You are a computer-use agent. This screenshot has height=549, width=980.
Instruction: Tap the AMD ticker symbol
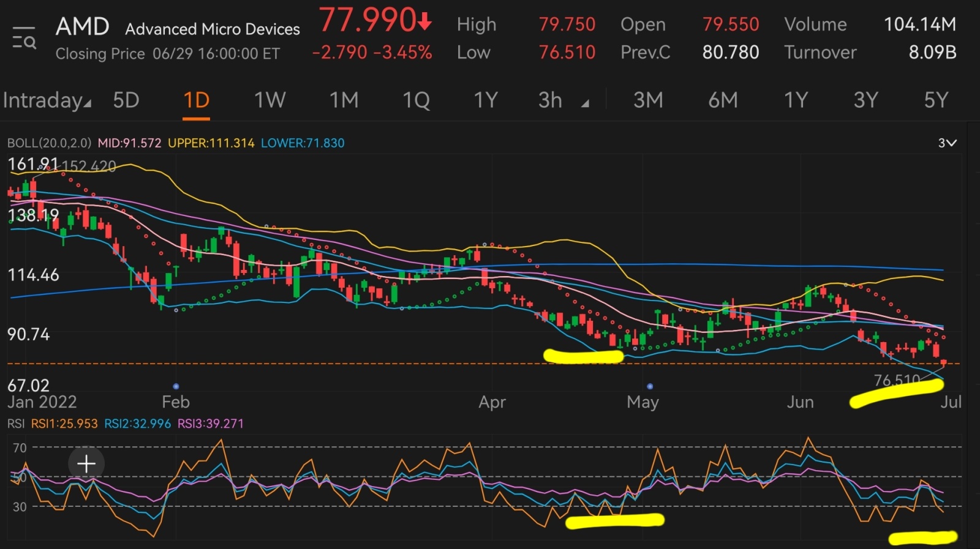[83, 27]
